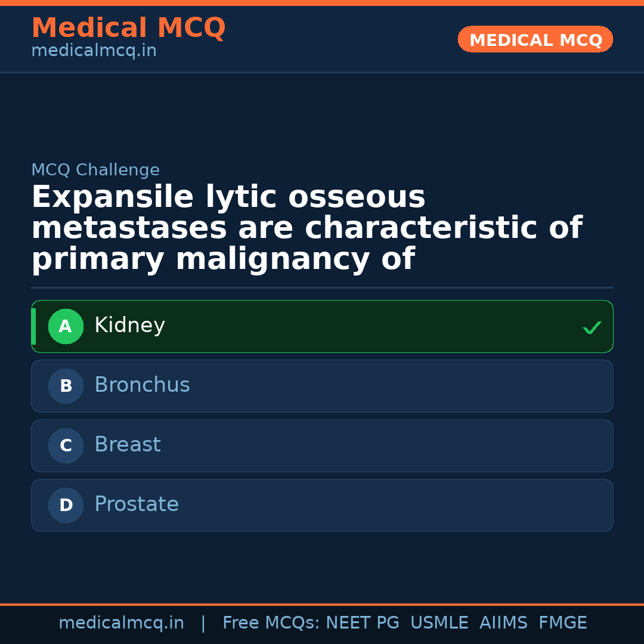The width and height of the screenshot is (644, 644).
Task: Click the MCQ Challenge label
Action: [95, 170]
